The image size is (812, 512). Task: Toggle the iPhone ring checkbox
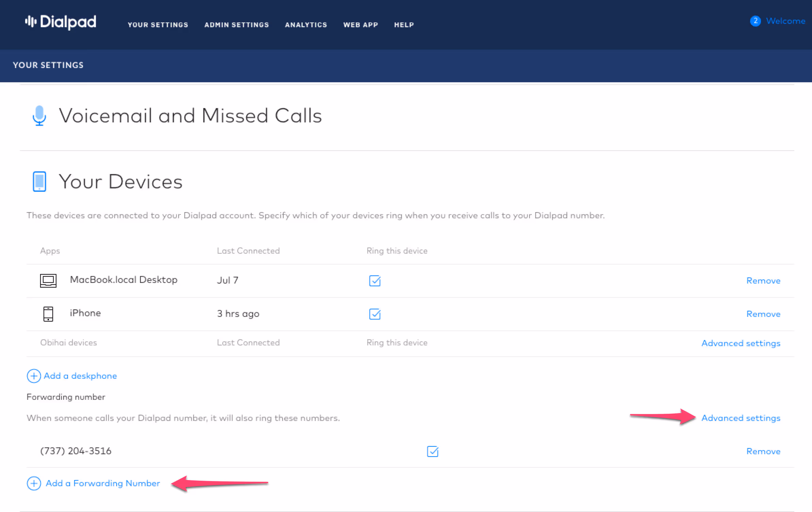click(x=375, y=314)
